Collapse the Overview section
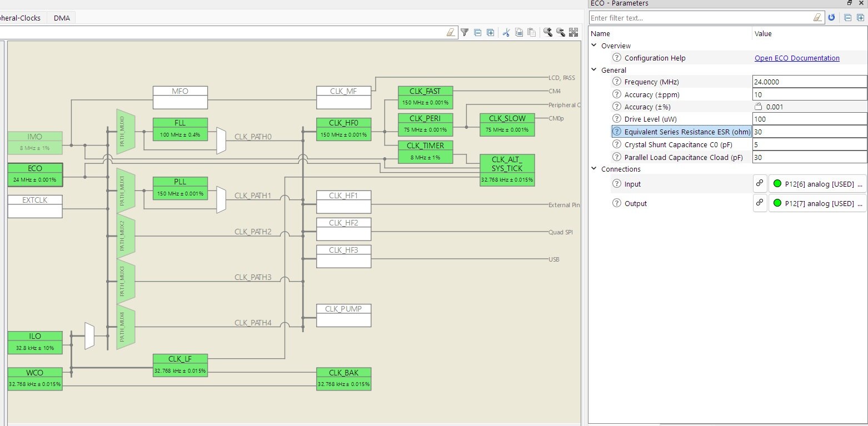The height and width of the screenshot is (426, 868). click(x=594, y=46)
